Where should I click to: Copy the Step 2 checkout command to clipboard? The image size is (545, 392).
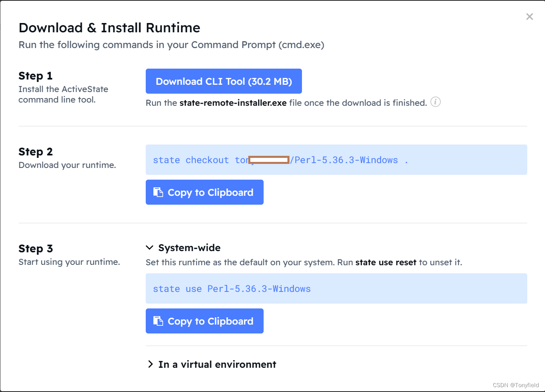pos(205,192)
